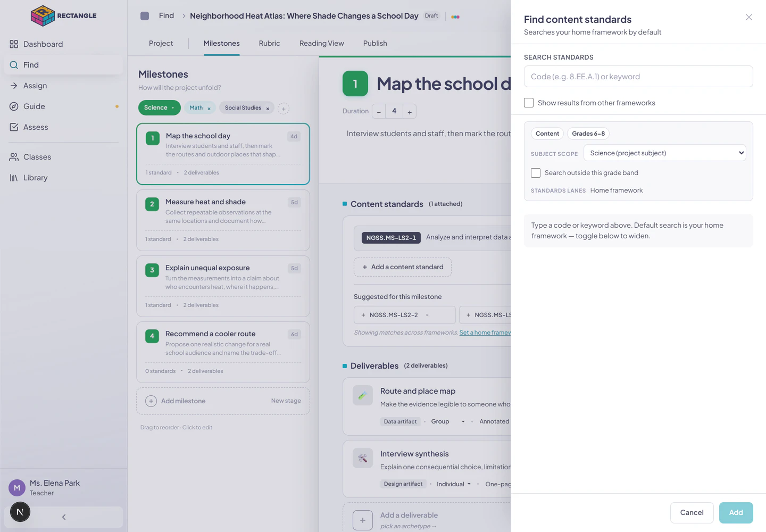Follow the Set a home framework link
This screenshot has width=766, height=532.
(485, 333)
